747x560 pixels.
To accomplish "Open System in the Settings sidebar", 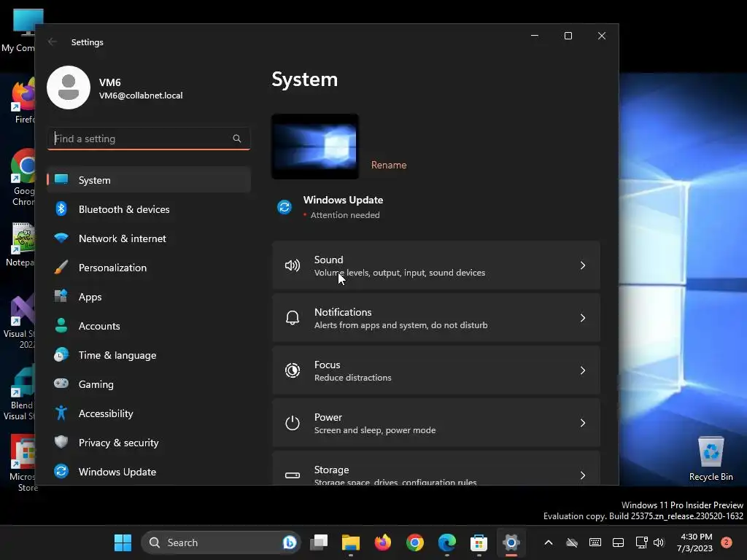I will (149, 180).
